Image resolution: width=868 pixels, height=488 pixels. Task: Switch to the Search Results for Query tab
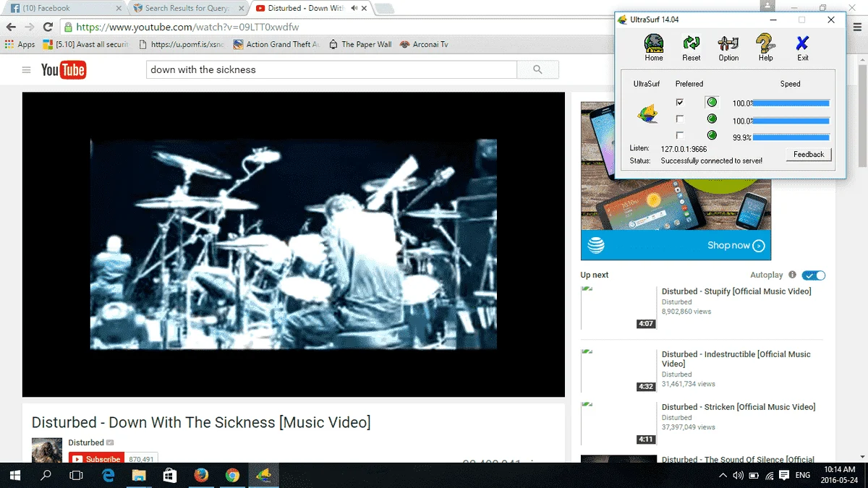tap(187, 8)
